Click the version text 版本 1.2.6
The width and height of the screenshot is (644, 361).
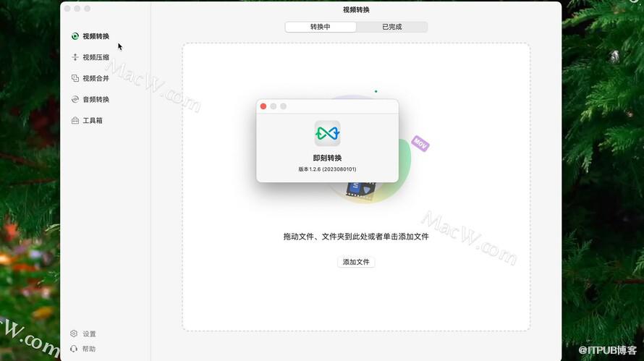point(327,169)
